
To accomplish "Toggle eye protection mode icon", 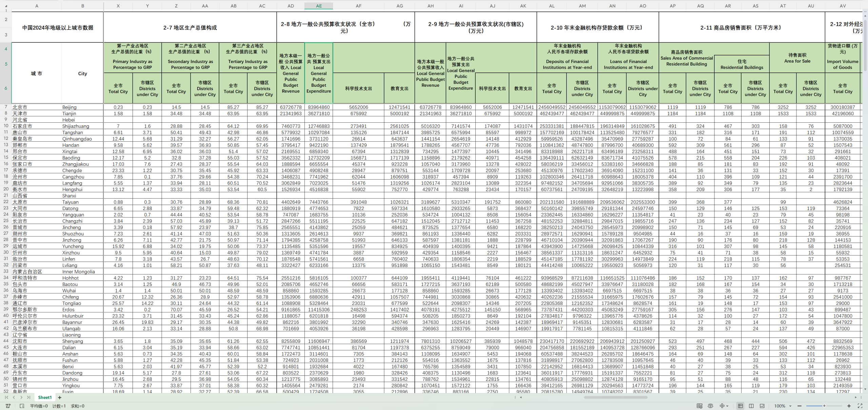I will tap(710, 406).
